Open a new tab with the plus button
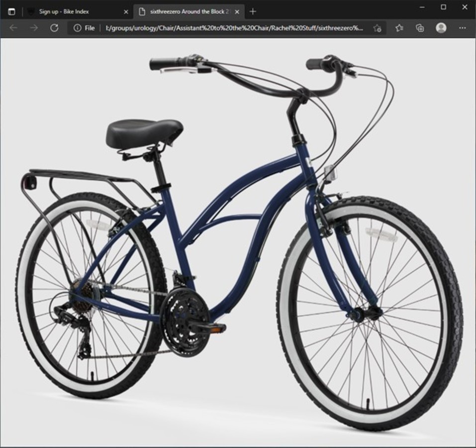This screenshot has width=476, height=448. tap(252, 10)
